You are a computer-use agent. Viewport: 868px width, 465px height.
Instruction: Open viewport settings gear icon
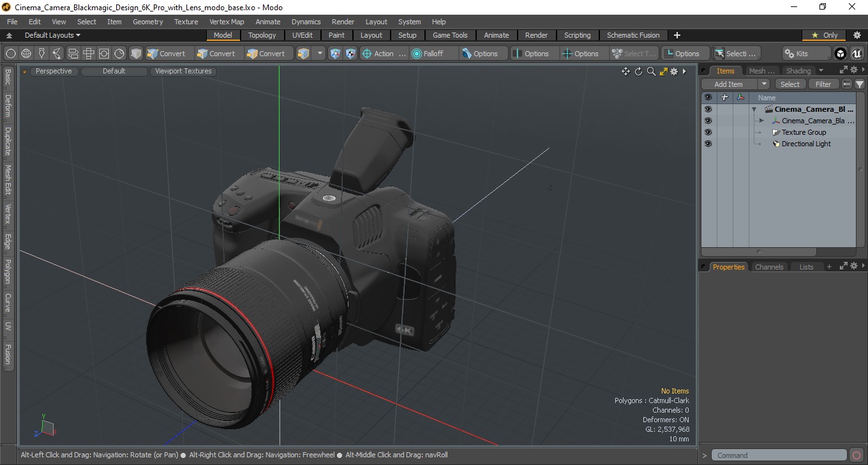click(x=673, y=72)
